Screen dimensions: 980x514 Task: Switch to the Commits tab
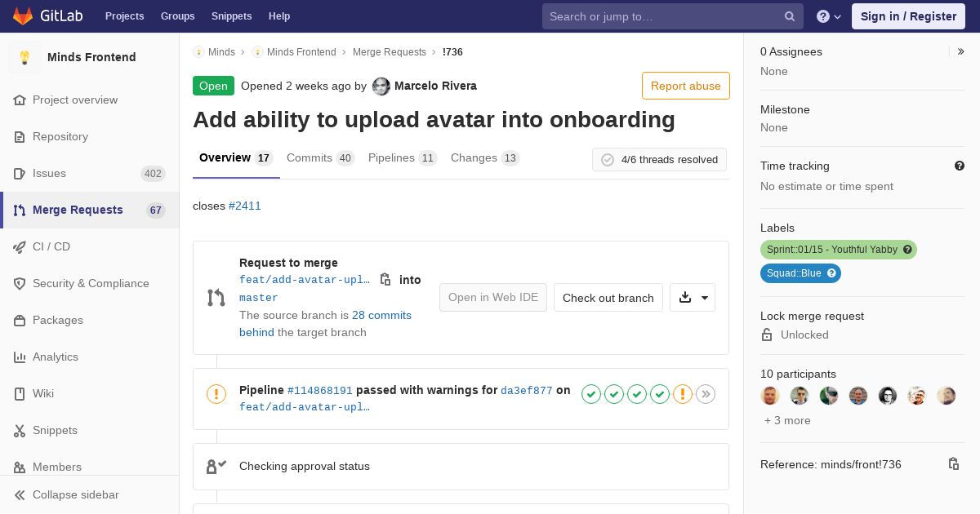(x=320, y=158)
